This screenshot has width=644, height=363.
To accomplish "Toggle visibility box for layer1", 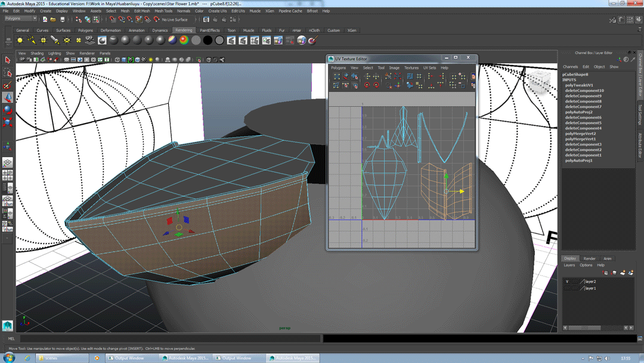I will (x=567, y=288).
